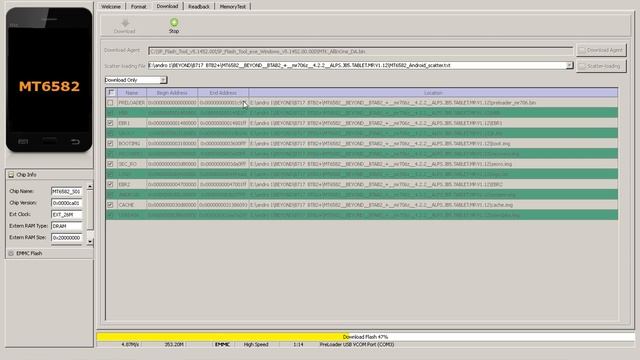Select the PRELOADER name cell
640x360 pixels.
pyautogui.click(x=131, y=103)
